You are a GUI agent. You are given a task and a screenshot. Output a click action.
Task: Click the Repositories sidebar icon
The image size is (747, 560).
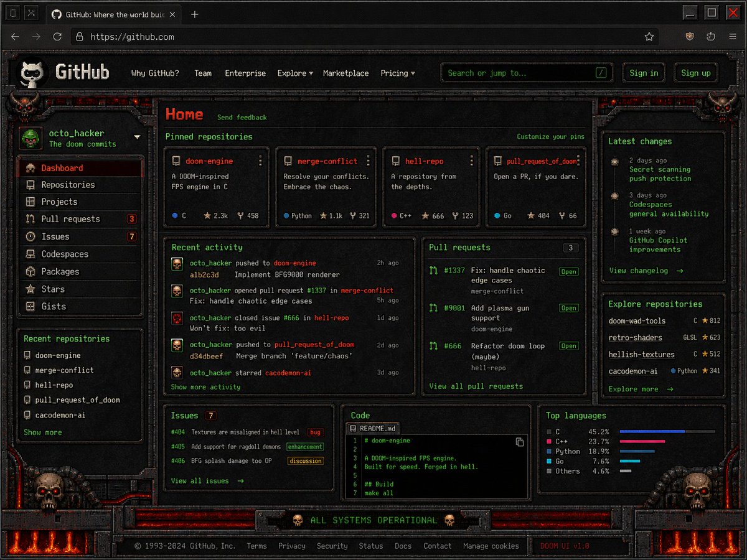coord(30,185)
